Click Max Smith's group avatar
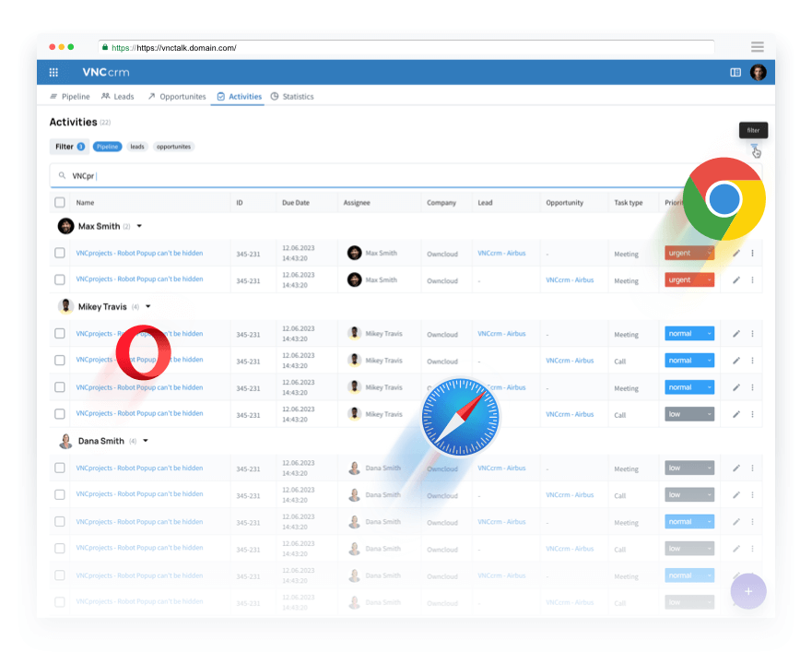Image resolution: width=812 pixels, height=664 pixels. point(65,227)
